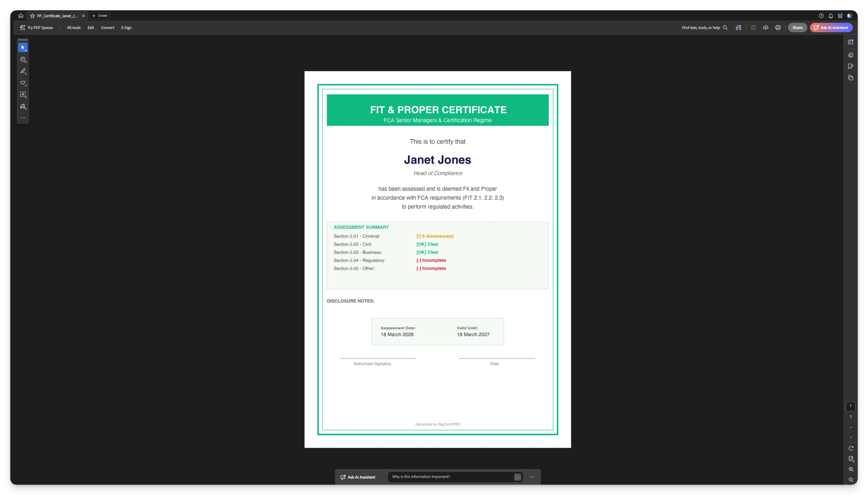The height and width of the screenshot is (495, 868).
Task: Open the AI Assistant bar more options
Action: click(x=532, y=477)
